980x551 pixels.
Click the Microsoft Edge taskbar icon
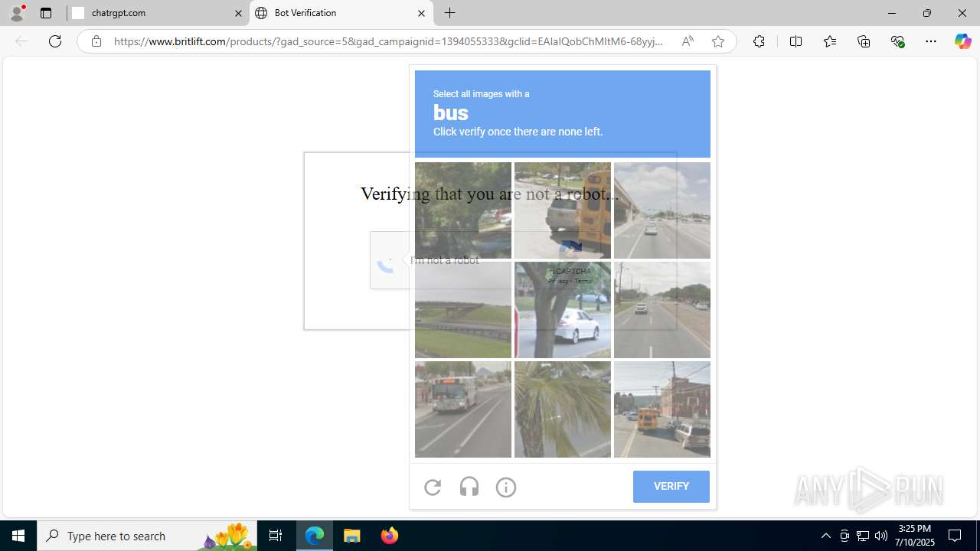pyautogui.click(x=315, y=536)
